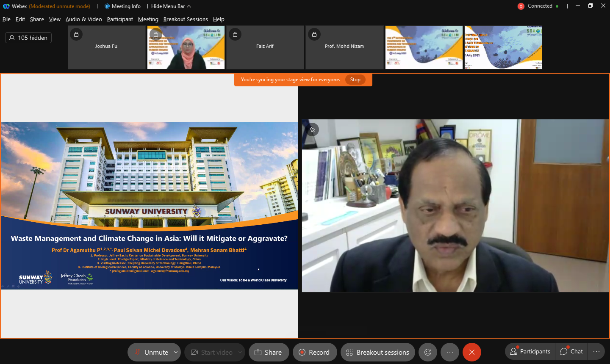The height and width of the screenshot is (364, 610).
Task: Click lock icon on Faiz Arif tile
Action: click(235, 34)
